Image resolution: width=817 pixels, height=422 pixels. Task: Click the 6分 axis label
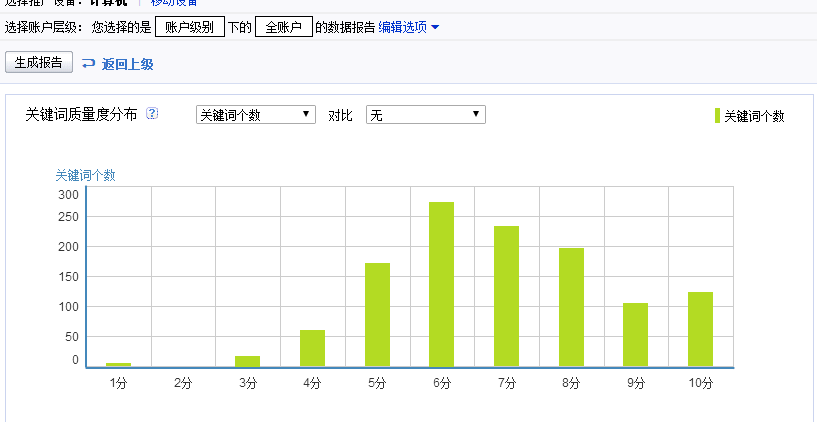[441, 384]
